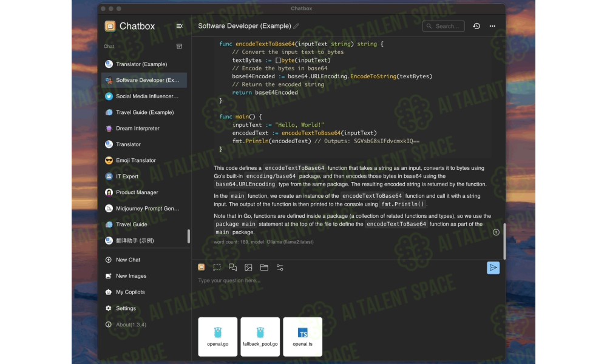Attach a file with the folder icon
Screen dimensions: 607x364
click(x=264, y=268)
